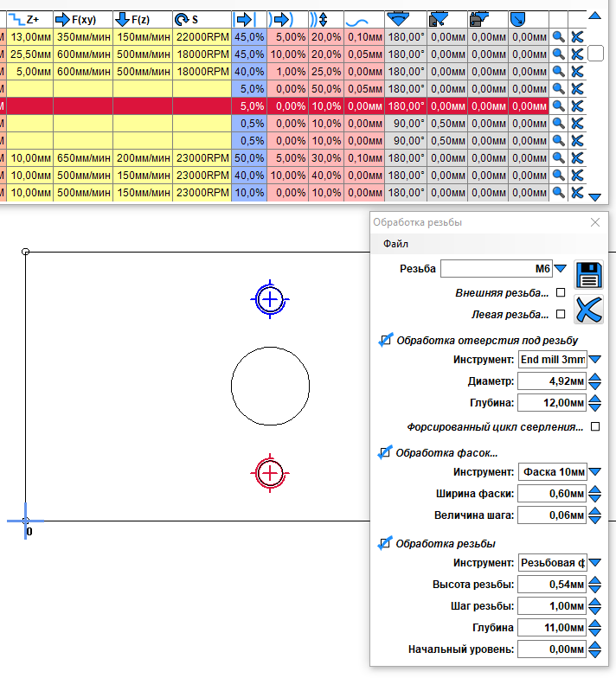Enable Левая резьба checkbox
The image size is (616, 678).
561,315
